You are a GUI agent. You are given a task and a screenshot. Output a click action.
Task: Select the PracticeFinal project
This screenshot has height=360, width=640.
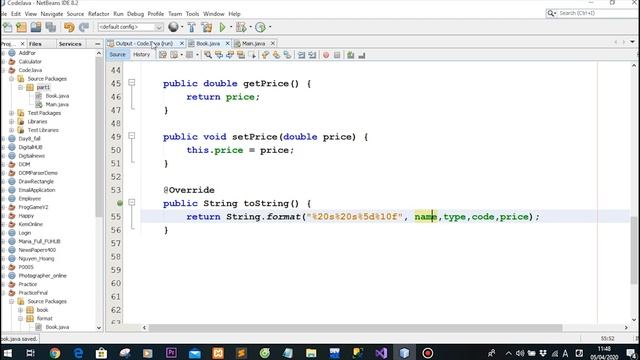click(33, 293)
